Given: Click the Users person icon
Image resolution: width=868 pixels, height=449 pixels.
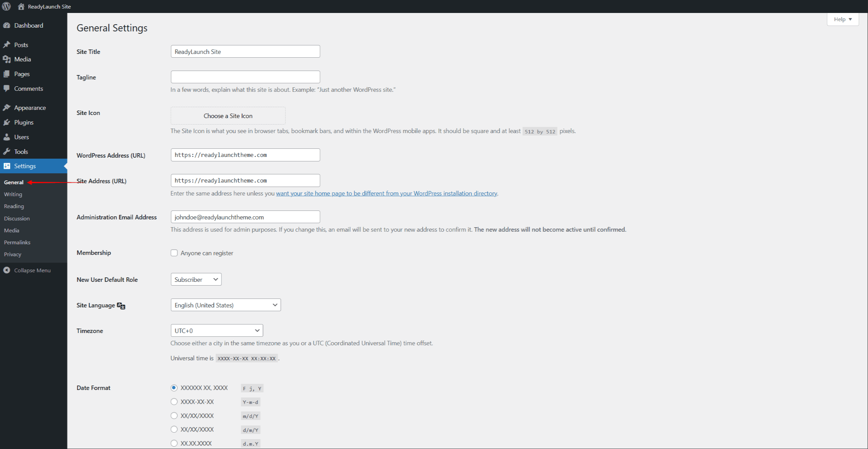Looking at the screenshot, I should (7, 137).
